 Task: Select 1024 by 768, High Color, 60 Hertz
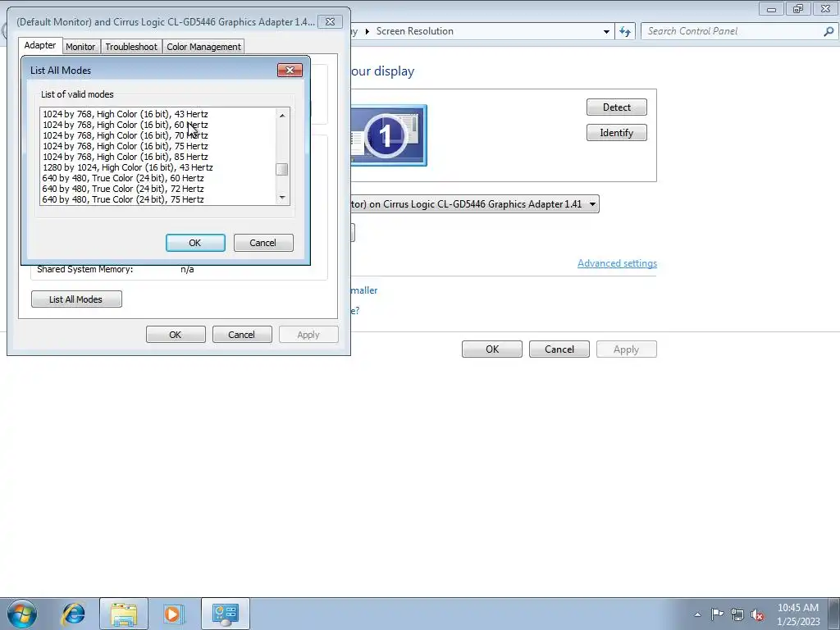pos(158,125)
